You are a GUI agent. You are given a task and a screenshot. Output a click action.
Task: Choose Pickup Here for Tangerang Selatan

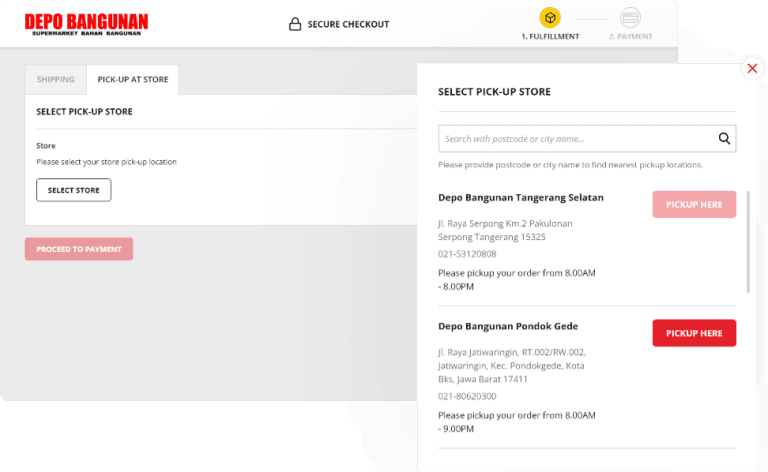click(694, 204)
